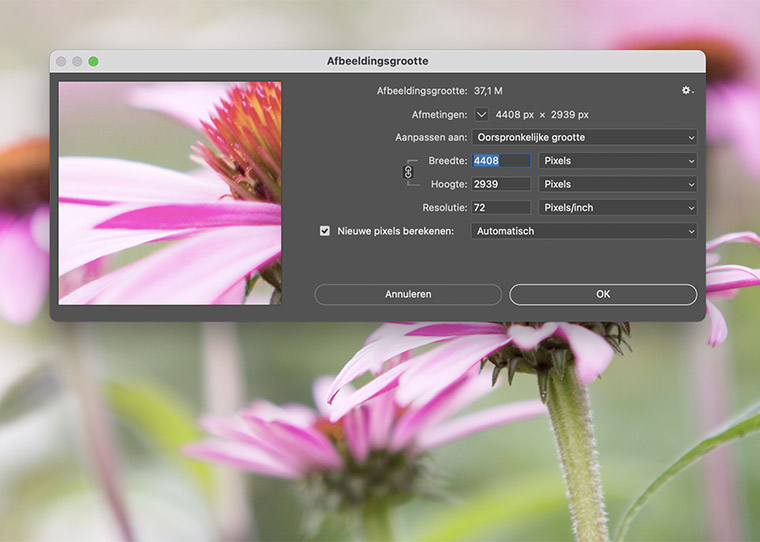Click the Afbeeldingsgrootte dialog title
Screen dimensions: 760x542
pos(378,61)
